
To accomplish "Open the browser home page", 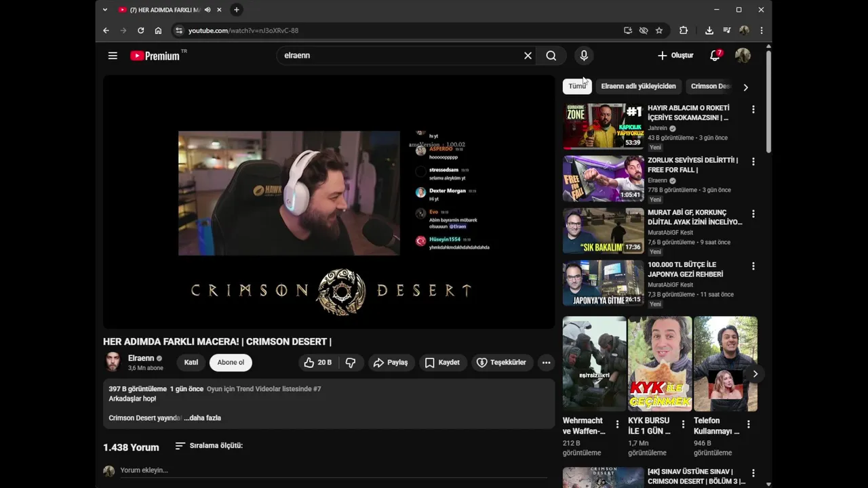I will [x=158, y=30].
